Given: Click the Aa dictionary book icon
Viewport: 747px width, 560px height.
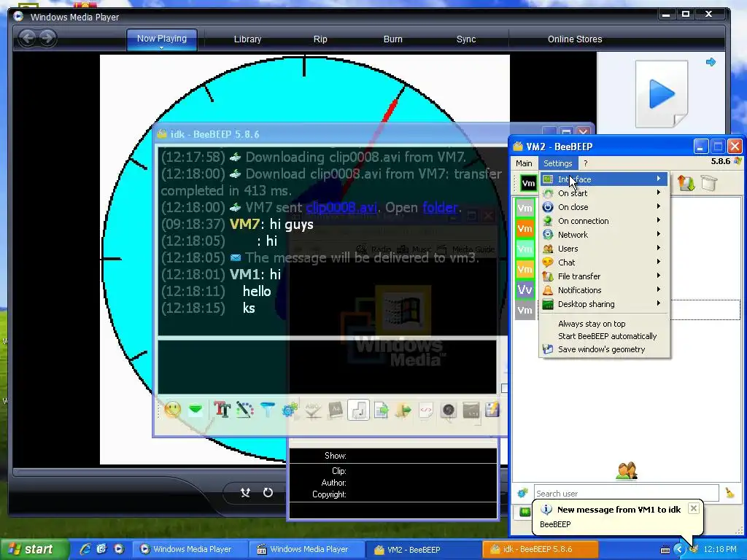Looking at the screenshot, I should [x=336, y=410].
